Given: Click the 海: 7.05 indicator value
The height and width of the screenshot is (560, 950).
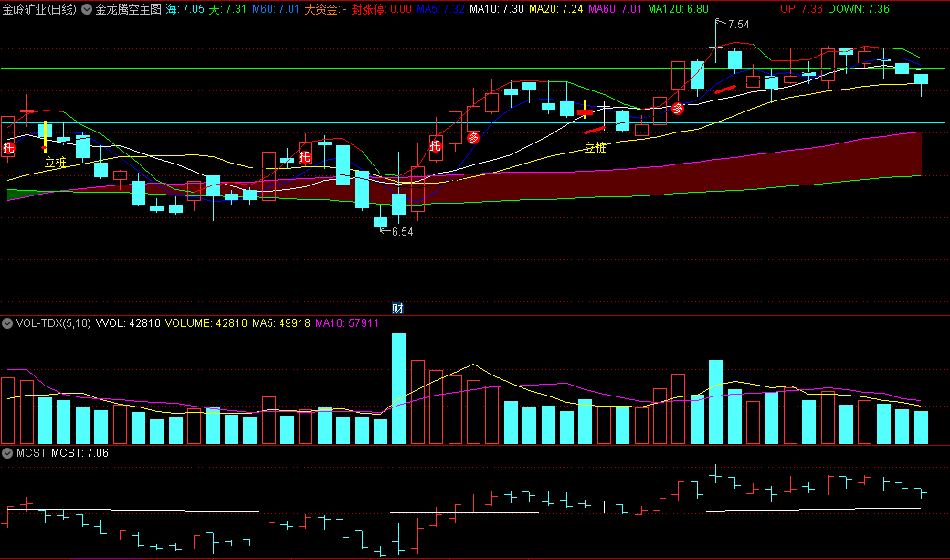Looking at the screenshot, I should [x=185, y=9].
